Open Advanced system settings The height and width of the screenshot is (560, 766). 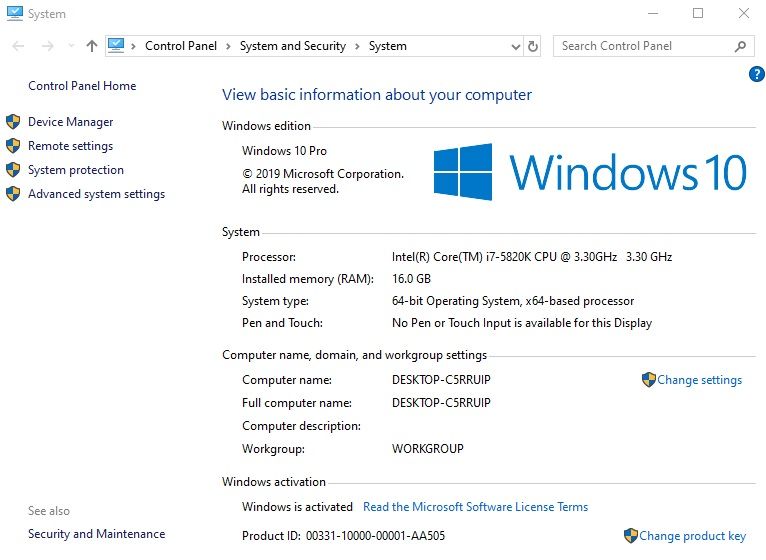pos(96,194)
